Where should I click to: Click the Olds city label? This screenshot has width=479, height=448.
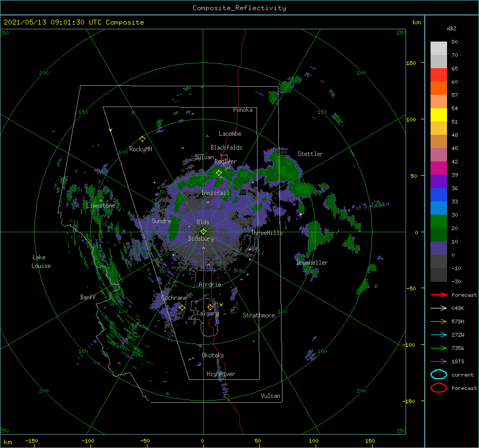(x=203, y=222)
